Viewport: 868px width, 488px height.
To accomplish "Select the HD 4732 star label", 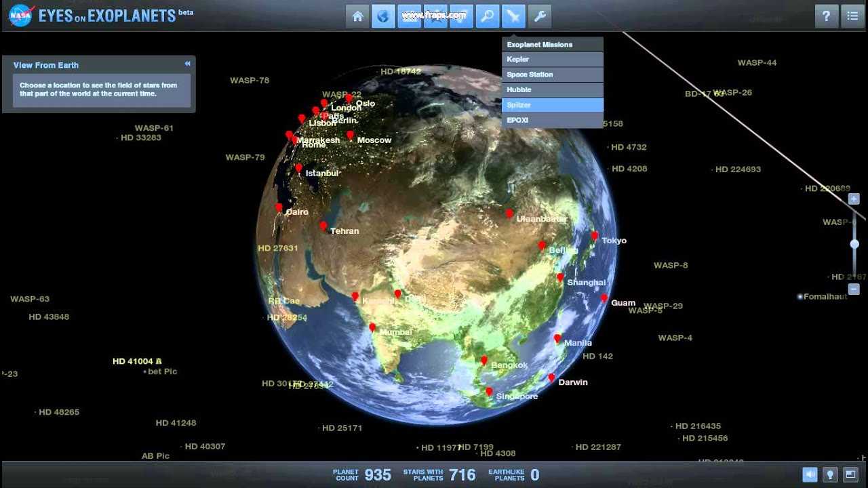I will (629, 147).
